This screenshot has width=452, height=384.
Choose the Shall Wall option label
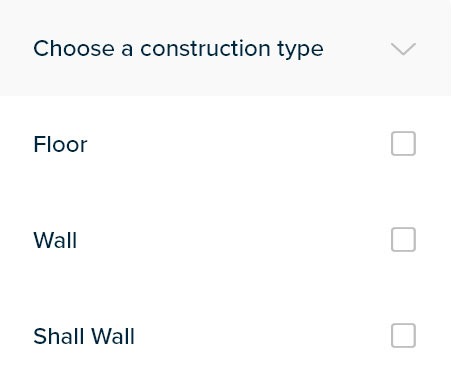tap(84, 336)
